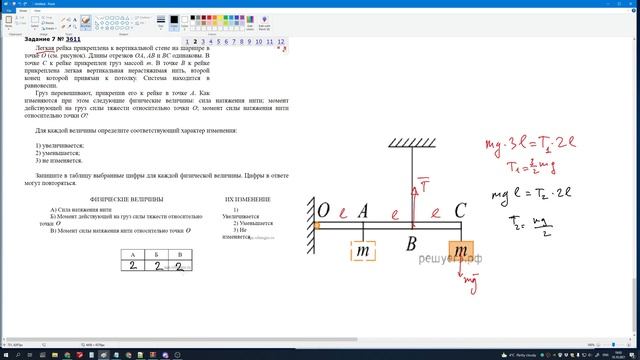Click Edit with Paint 3D
The image size is (640, 360).
264,23
